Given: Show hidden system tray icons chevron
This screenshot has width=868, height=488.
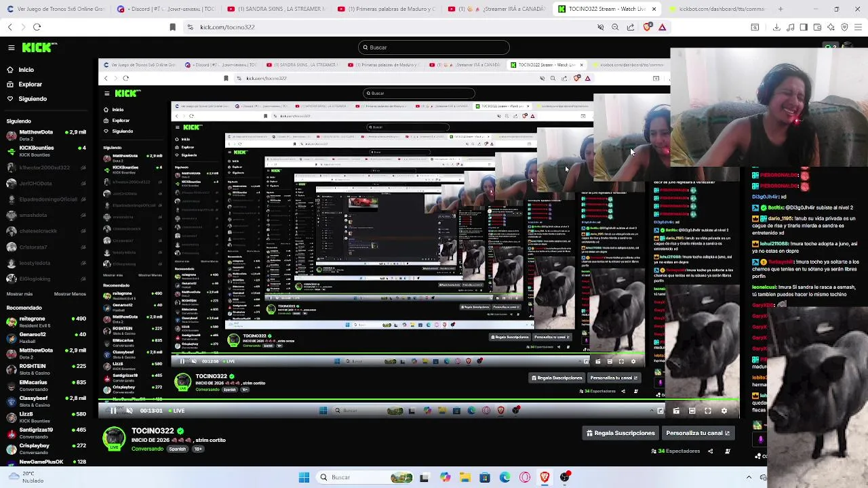Looking at the screenshot, I should (749, 476).
